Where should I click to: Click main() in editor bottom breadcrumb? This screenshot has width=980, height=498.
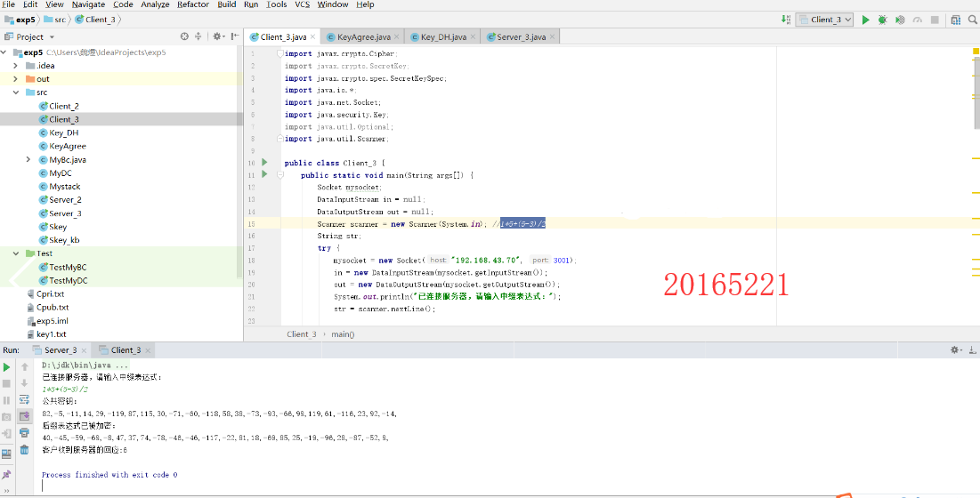click(x=343, y=333)
